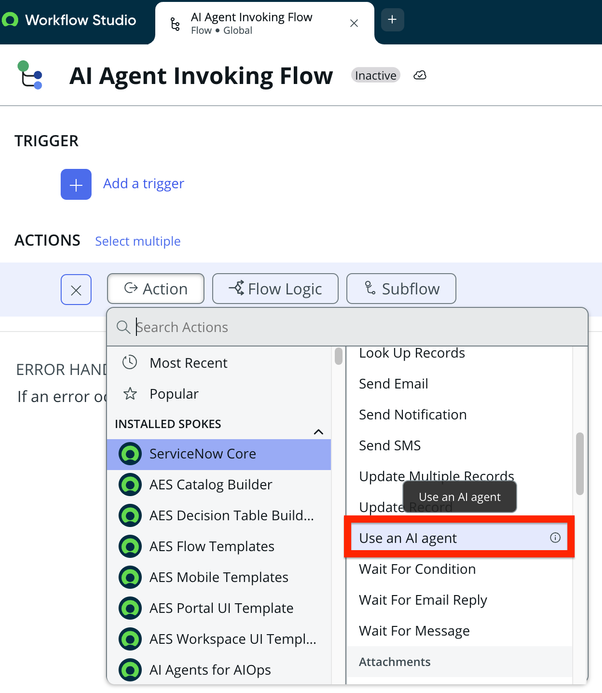Image resolution: width=602 pixels, height=693 pixels.
Task: Choose the Wait For Email Reply action
Action: (x=460, y=600)
